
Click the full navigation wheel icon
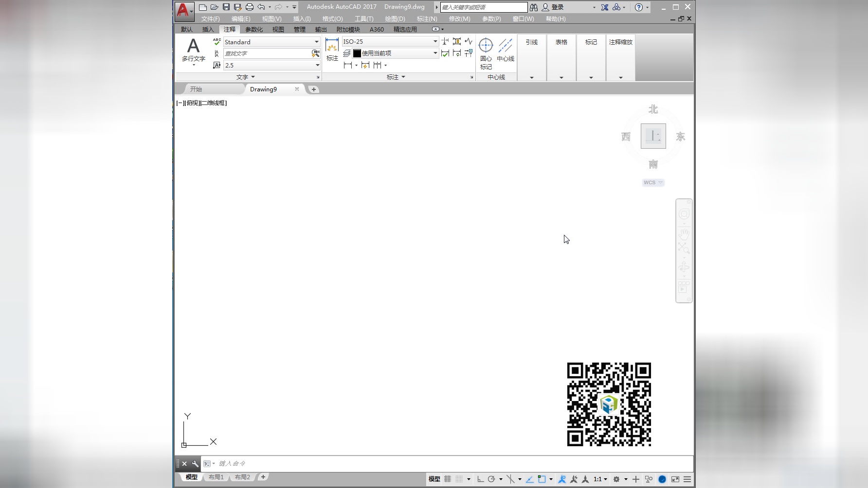tap(684, 214)
